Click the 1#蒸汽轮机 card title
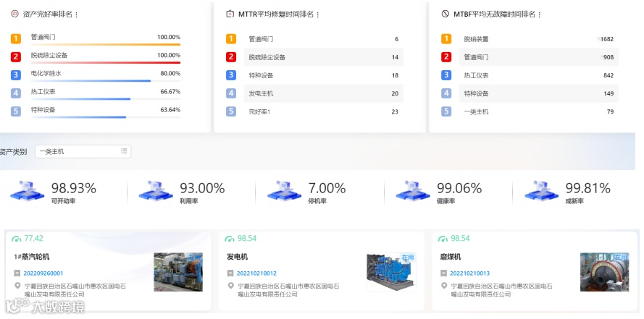The image size is (644, 319). [32, 257]
